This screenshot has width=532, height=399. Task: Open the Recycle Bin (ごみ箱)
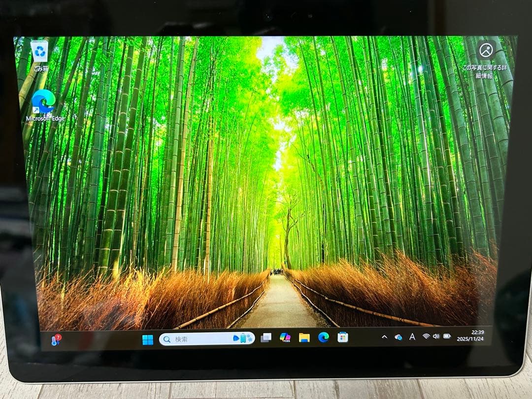[x=39, y=53]
